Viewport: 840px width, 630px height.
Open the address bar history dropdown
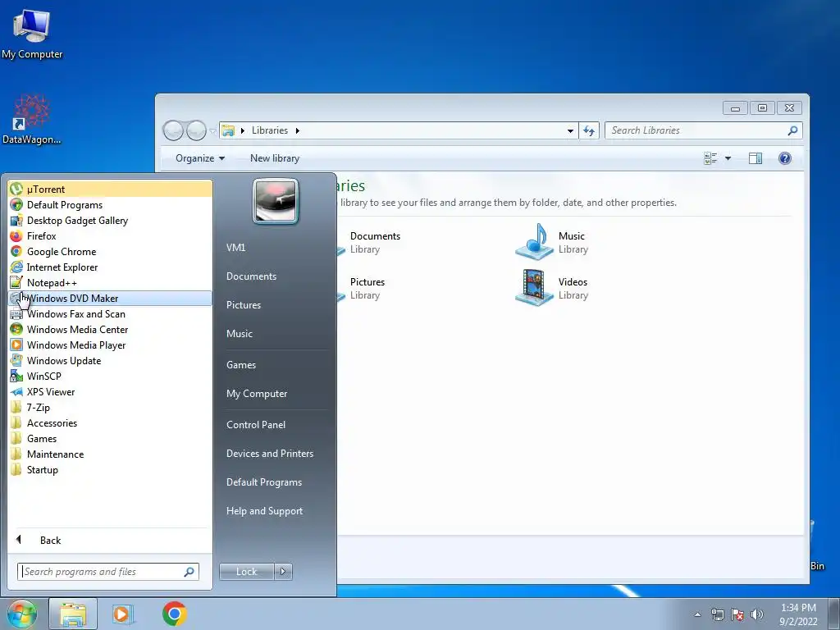click(x=570, y=130)
